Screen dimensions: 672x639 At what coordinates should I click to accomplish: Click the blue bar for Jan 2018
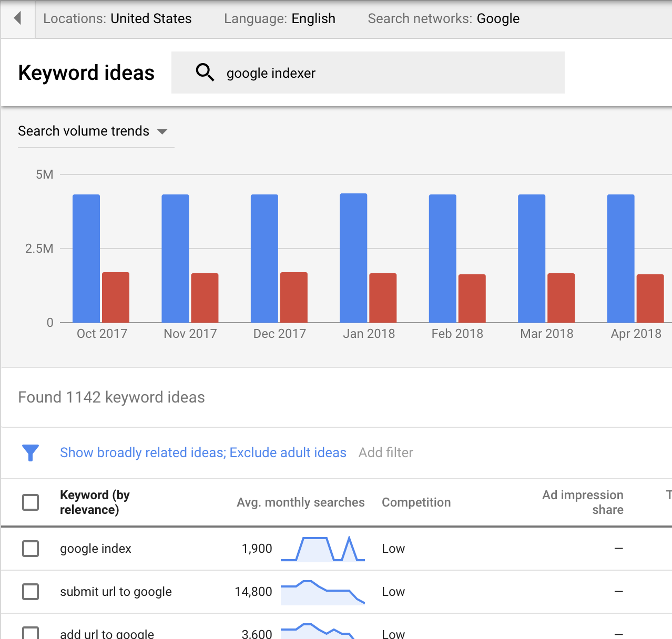pos(353,258)
